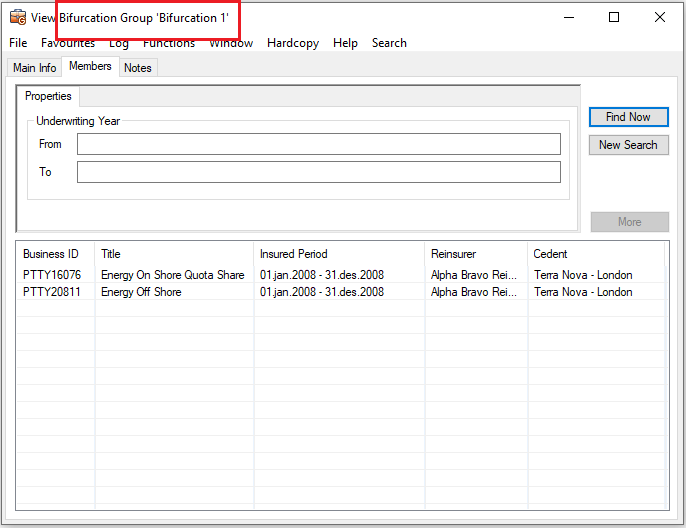Select the Properties tab
Viewport: 686px width, 528px height.
pos(48,97)
